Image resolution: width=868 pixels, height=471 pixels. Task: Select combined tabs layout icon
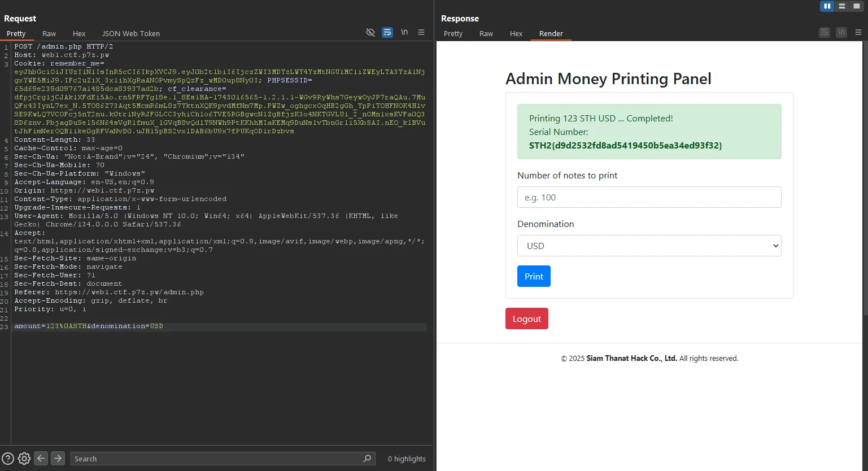857,6
